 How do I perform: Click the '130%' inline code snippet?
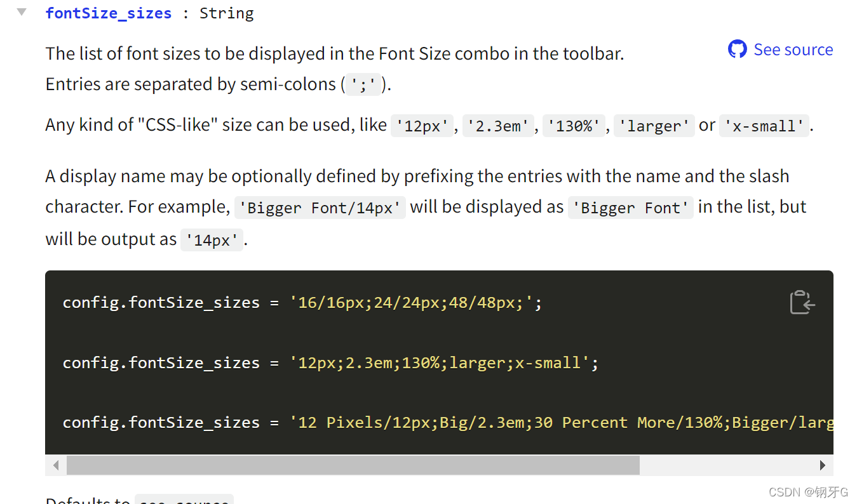(x=574, y=126)
